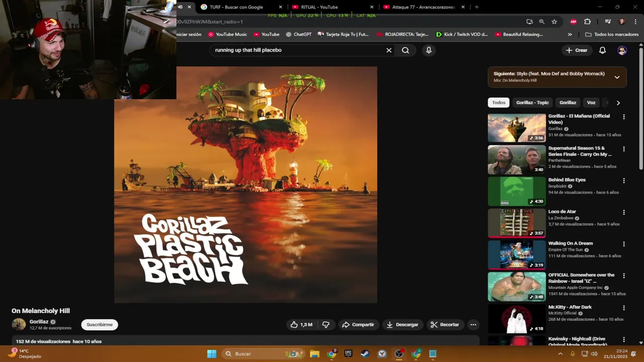This screenshot has height=362, width=644.
Task: Open options for Behind Blue Eyes video
Action: point(624,180)
